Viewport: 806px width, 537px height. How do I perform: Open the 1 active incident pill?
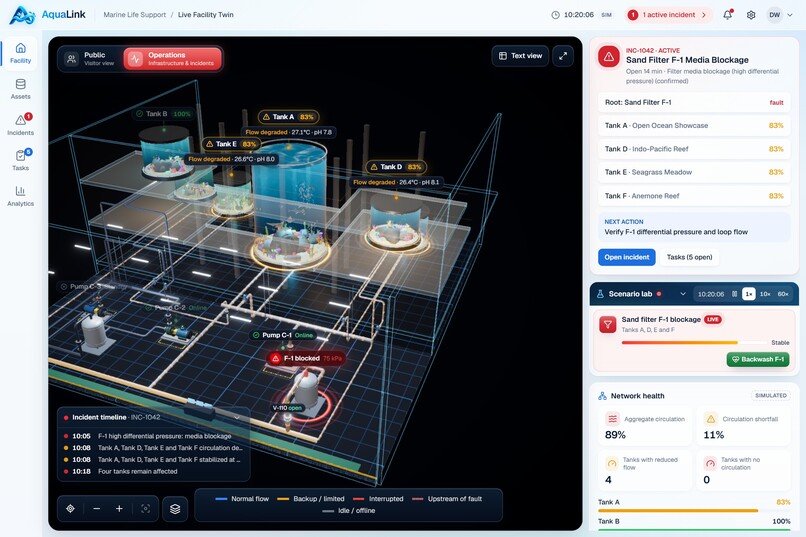tap(669, 15)
